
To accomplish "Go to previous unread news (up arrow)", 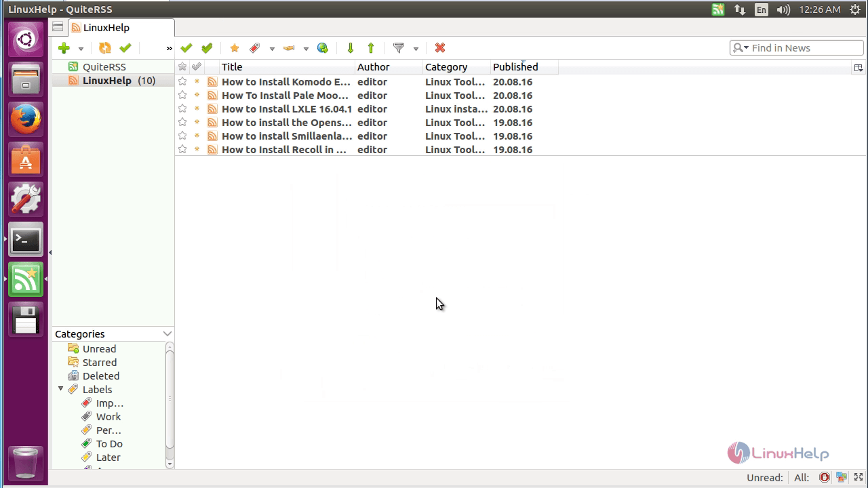I will 371,48.
